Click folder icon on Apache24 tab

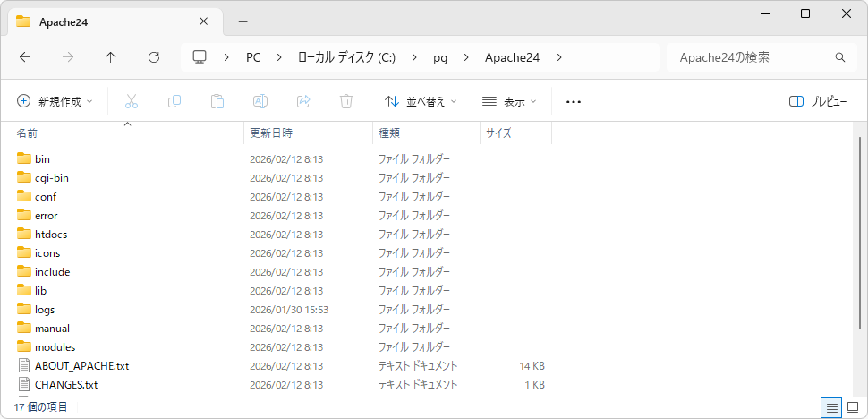click(x=23, y=22)
